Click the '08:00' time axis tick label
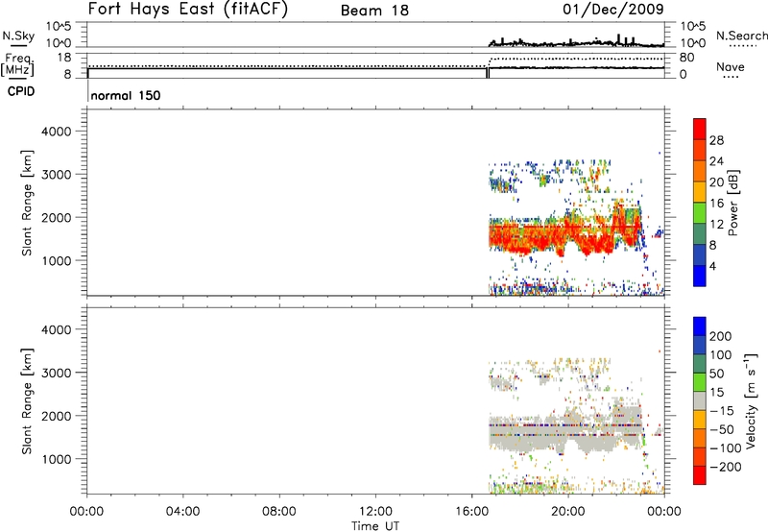768x532 pixels. pos(278,512)
